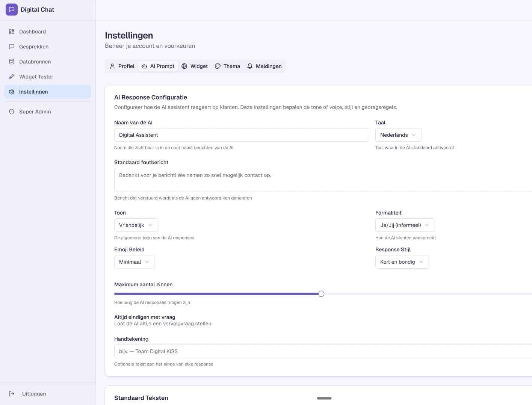Screen dimensions: 532x405
Task: Click the Digital Chat logo icon
Action: pos(12,10)
